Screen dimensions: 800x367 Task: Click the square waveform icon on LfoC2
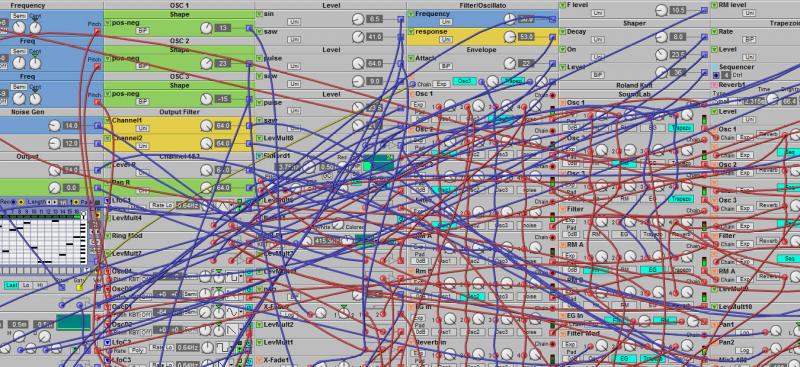pos(223,348)
